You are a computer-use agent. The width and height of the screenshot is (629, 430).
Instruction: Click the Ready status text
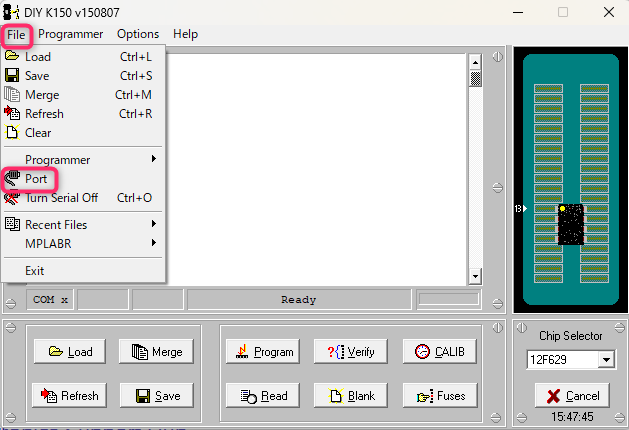point(298,300)
